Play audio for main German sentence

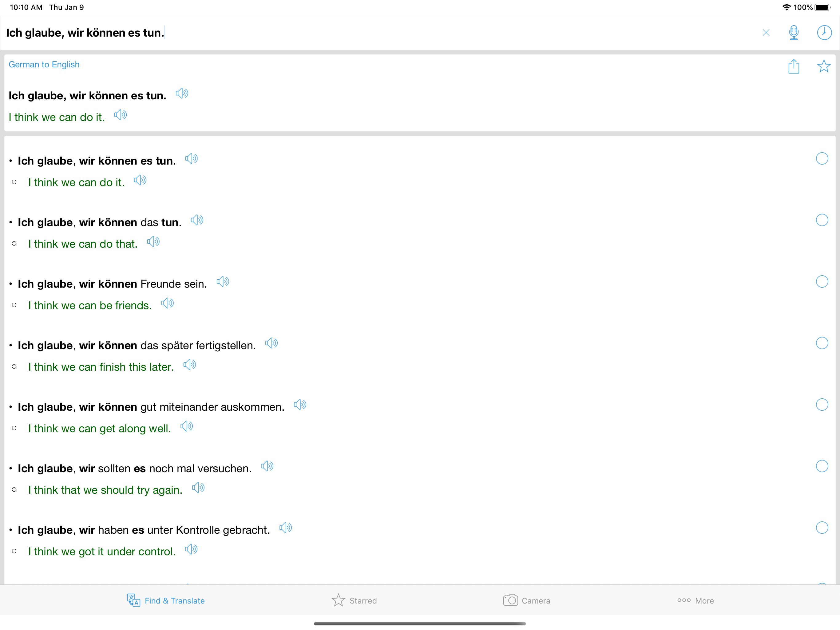click(x=182, y=94)
